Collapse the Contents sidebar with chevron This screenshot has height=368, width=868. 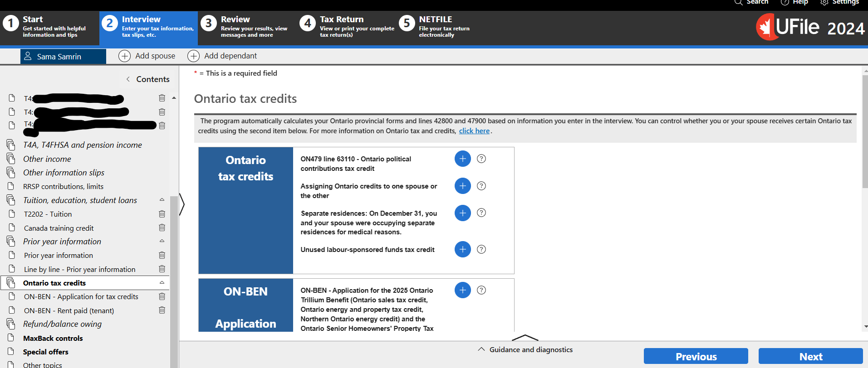pos(128,79)
